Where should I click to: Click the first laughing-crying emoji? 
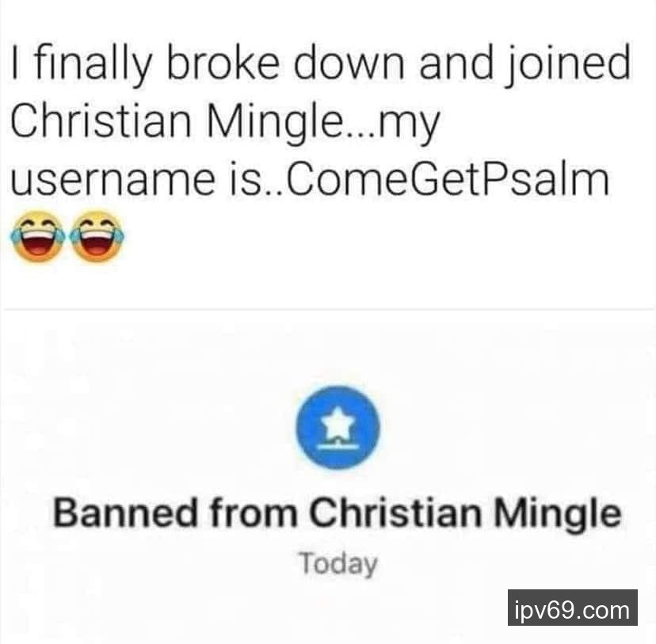coord(38,236)
